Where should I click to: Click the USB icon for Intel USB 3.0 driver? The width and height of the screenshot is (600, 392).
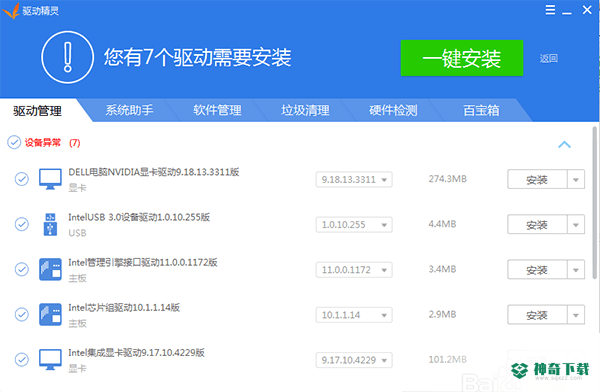click(50, 224)
